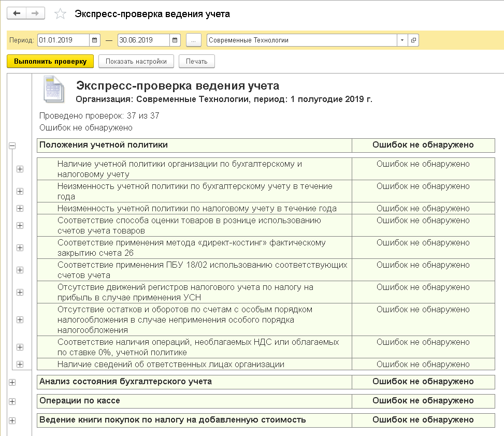The height and width of the screenshot is (436, 504).
Task: Click the 'Выполнить проверку' button
Action: pos(50,61)
